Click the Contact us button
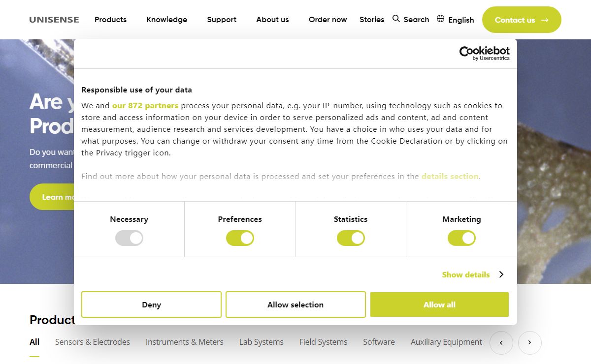 coord(521,20)
